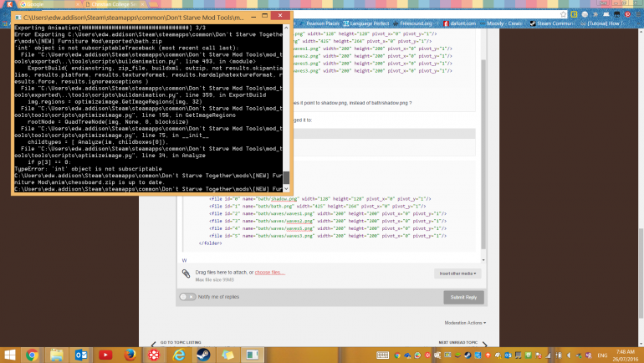Open the dafont.com bookmark

460,23
